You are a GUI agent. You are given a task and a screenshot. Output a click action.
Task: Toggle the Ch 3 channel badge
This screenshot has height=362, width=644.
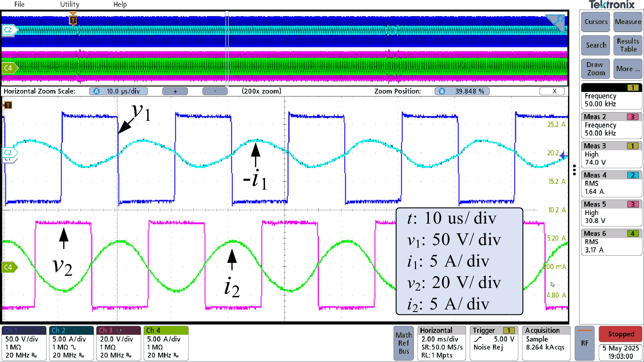[x=118, y=343]
